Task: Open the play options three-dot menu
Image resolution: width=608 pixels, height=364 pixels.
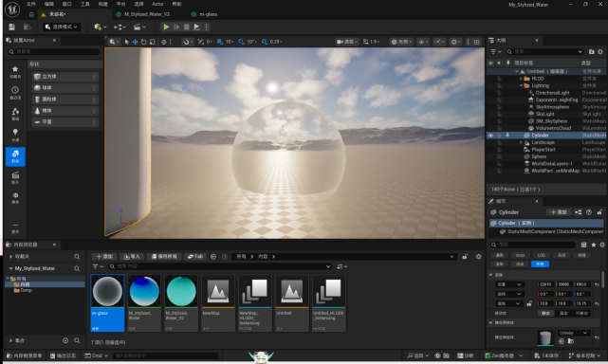Action: (206, 27)
